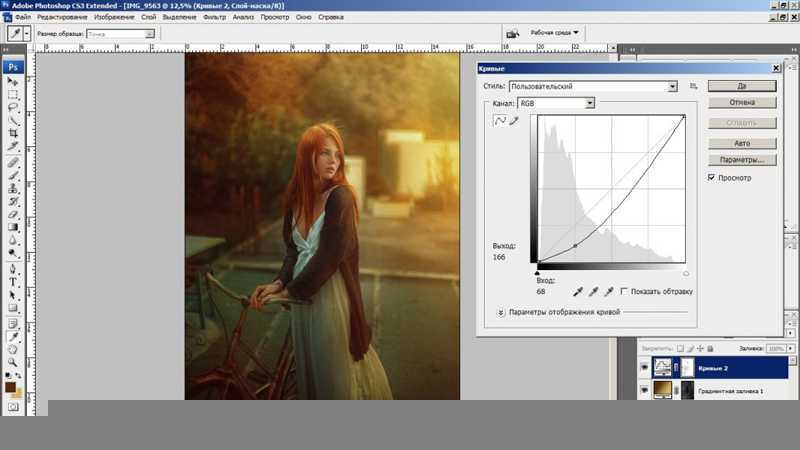Image resolution: width=800 pixels, height=450 pixels.
Task: Hide the Кривые 2 layer
Action: [644, 367]
